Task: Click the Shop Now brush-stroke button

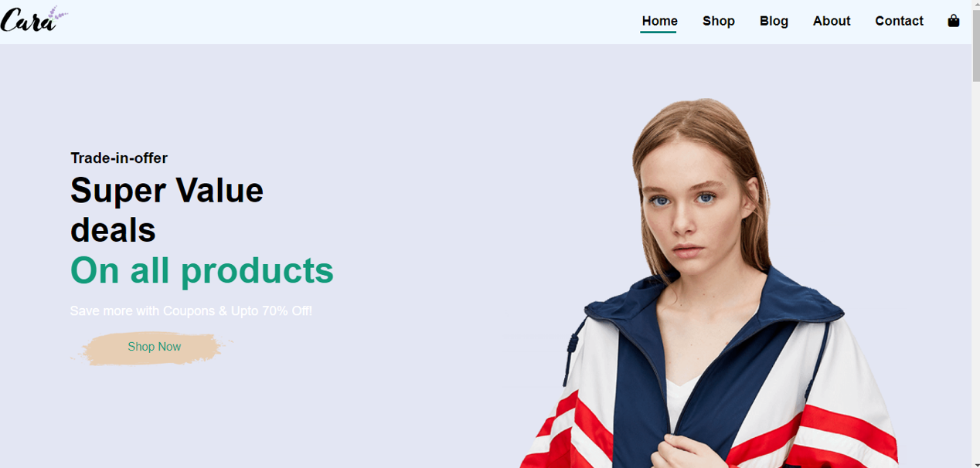Action: point(154,348)
